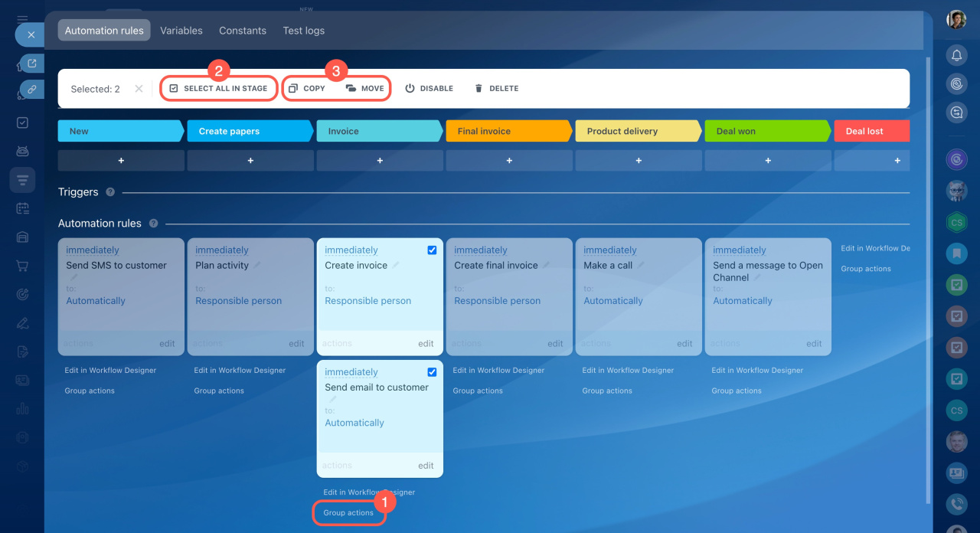Click the Delete trash icon
The image size is (980, 533).
(x=479, y=89)
